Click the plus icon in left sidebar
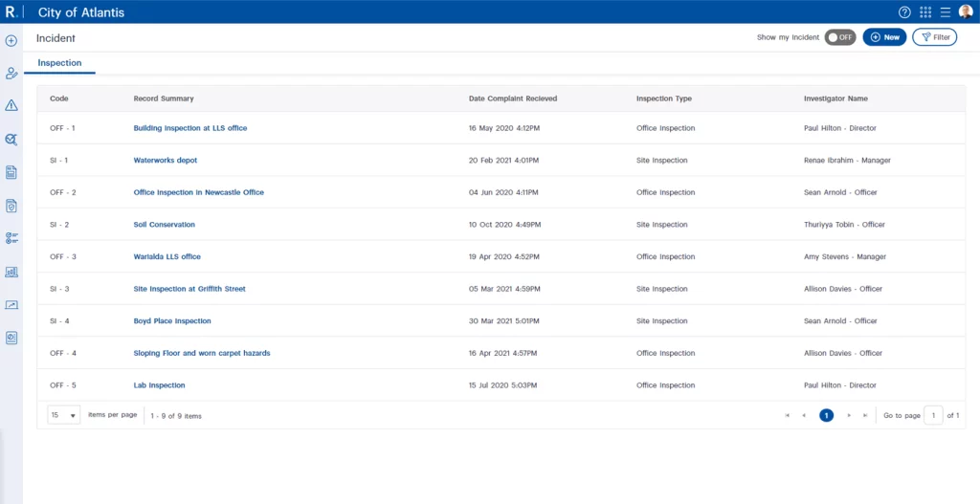980x504 pixels. [11, 41]
